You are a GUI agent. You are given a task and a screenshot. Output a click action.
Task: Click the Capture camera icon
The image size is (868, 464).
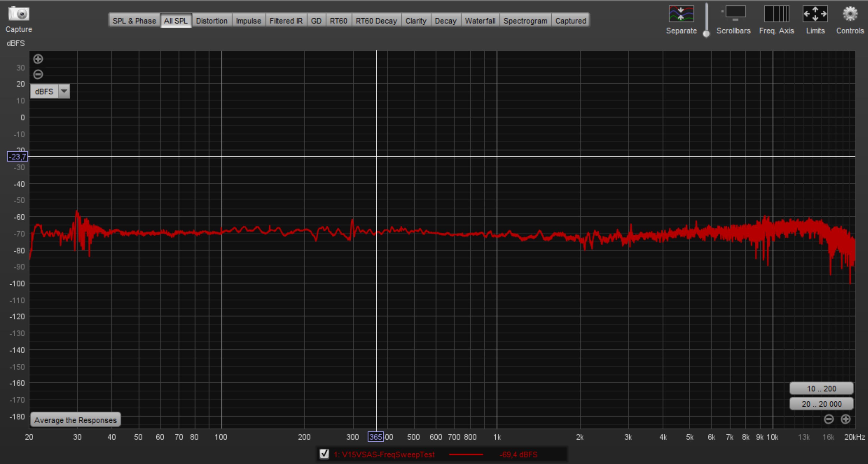click(18, 14)
